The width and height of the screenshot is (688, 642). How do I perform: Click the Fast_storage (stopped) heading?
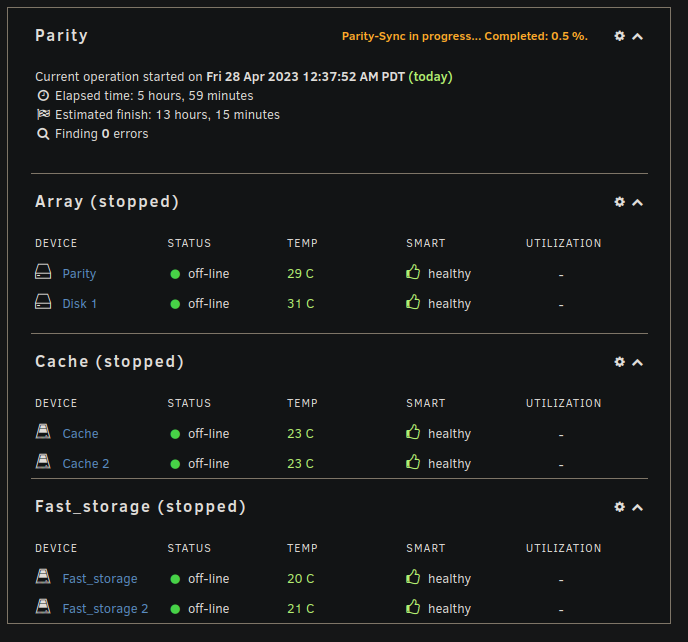tap(140, 507)
